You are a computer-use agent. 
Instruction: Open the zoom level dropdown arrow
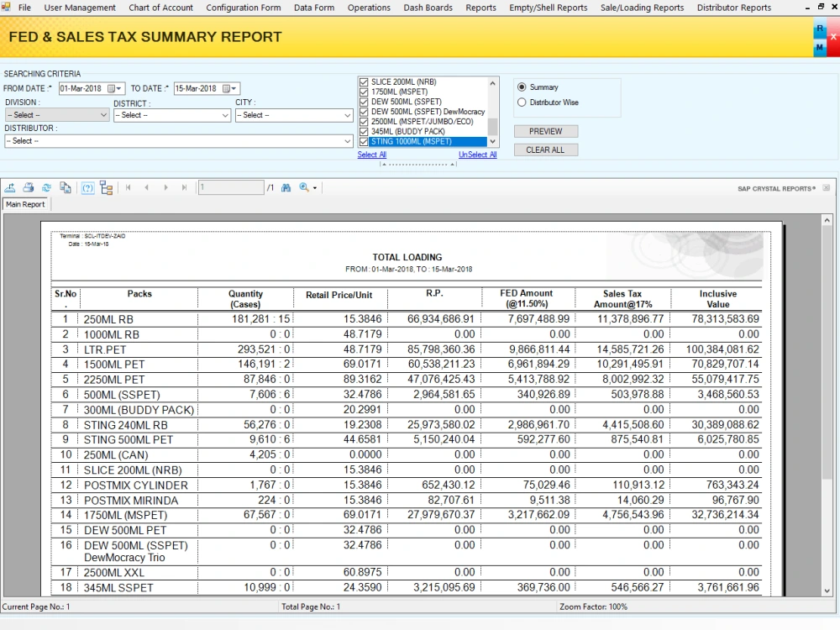click(315, 188)
